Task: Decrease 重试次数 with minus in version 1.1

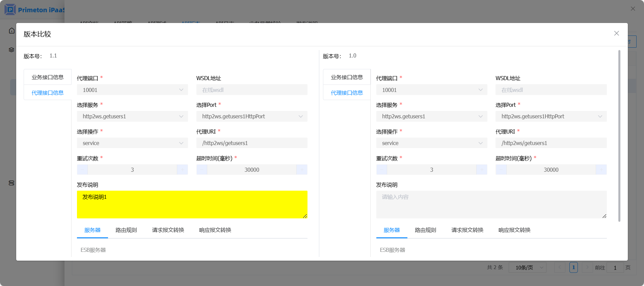Action: (82, 170)
